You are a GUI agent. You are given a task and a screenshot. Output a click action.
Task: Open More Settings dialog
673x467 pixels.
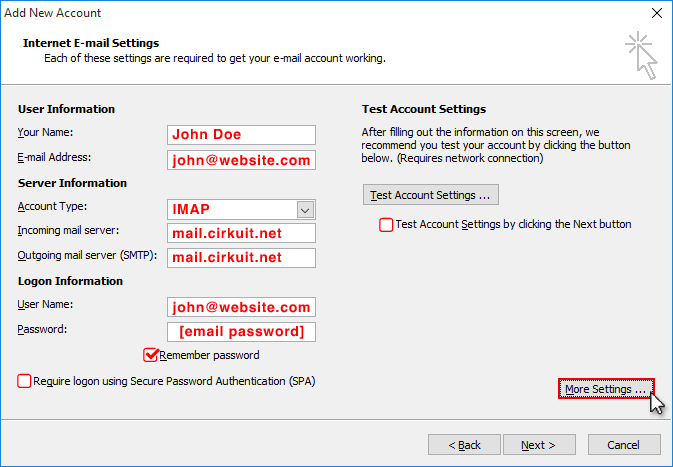coord(606,389)
